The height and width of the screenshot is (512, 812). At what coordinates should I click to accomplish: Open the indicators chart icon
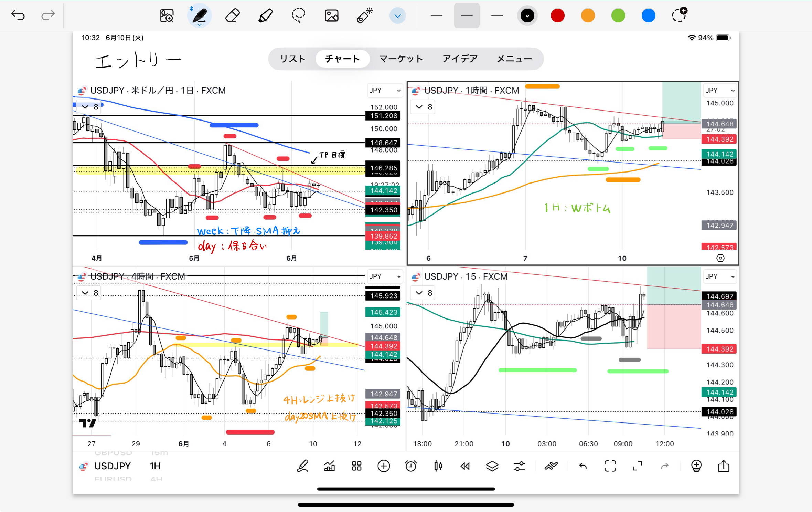(330, 466)
